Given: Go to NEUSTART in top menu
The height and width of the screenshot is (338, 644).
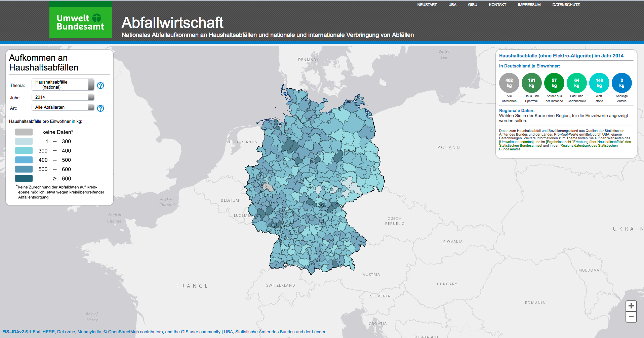Looking at the screenshot, I should [x=427, y=5].
